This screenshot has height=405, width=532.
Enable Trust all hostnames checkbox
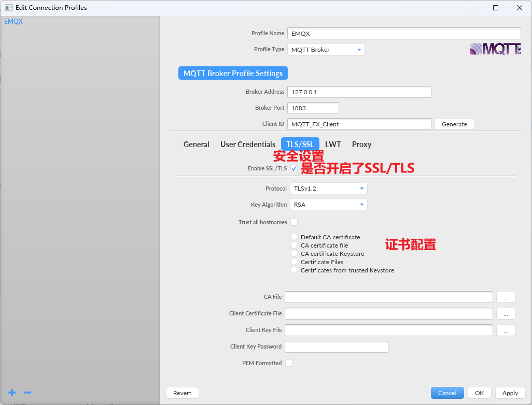pyautogui.click(x=294, y=222)
